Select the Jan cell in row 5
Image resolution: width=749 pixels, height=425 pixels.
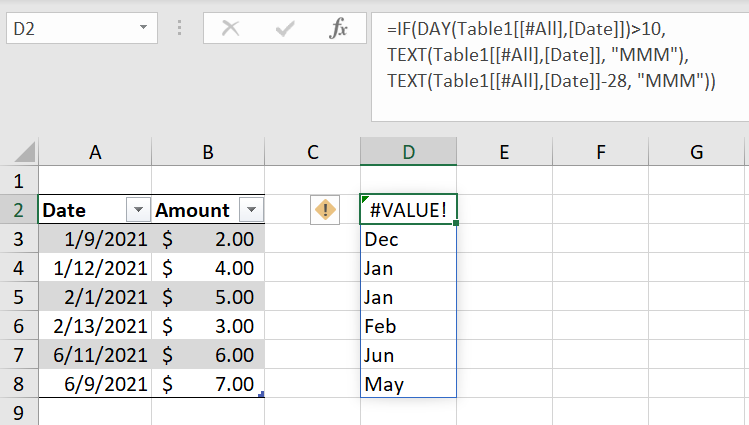pyautogui.click(x=408, y=297)
